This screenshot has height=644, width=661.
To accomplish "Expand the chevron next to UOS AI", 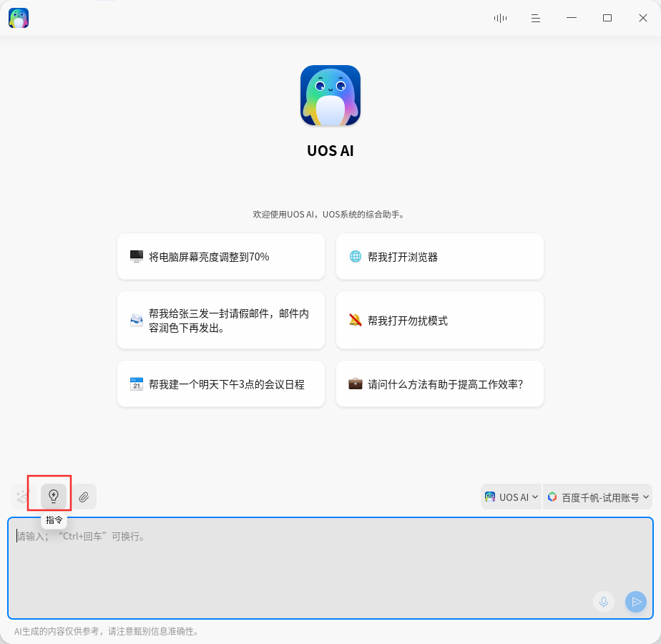I will coord(534,497).
